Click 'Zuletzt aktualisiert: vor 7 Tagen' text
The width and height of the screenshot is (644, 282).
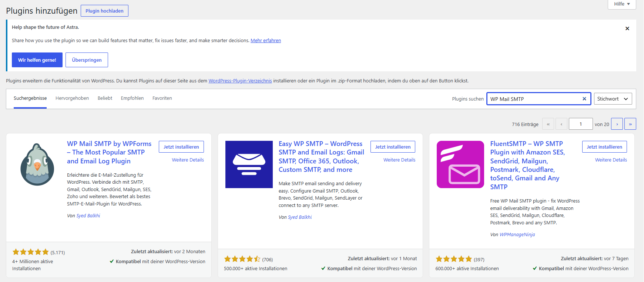[594, 259]
